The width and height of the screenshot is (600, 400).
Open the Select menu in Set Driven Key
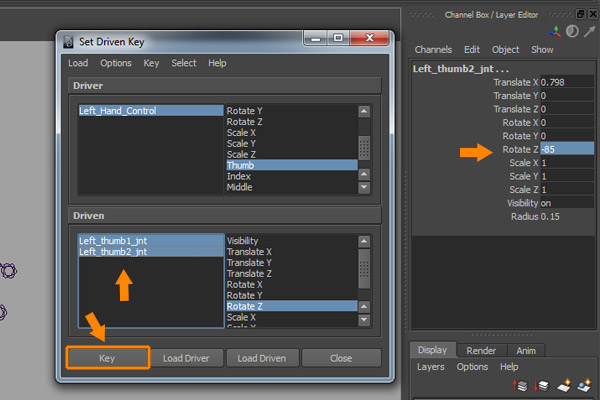(184, 63)
